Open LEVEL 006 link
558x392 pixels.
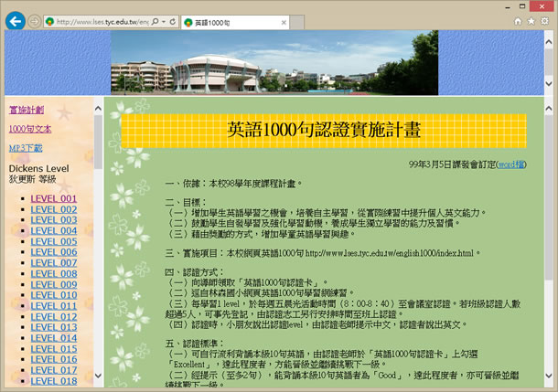54,252
